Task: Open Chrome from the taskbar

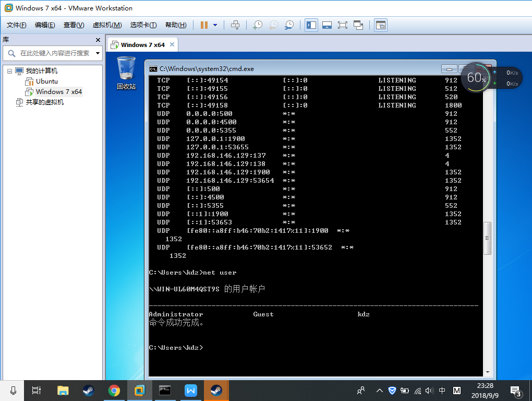Action: (114, 390)
